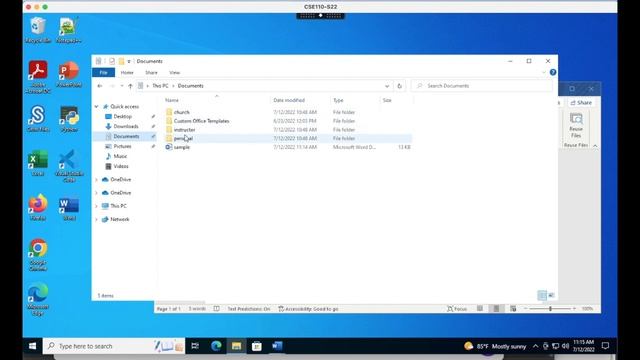Screen dimensions: 640x360
Task: Open Edge from the taskbar
Action: [216, 346]
